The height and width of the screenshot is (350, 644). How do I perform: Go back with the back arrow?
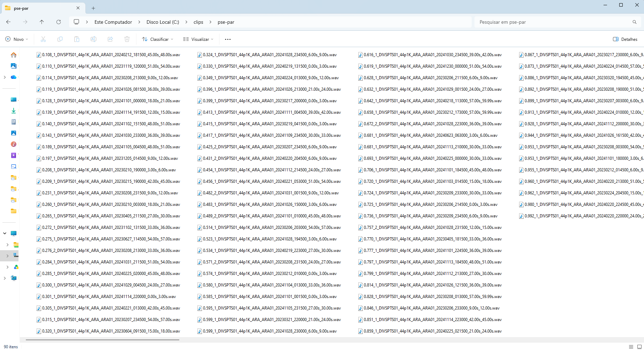tap(8, 22)
